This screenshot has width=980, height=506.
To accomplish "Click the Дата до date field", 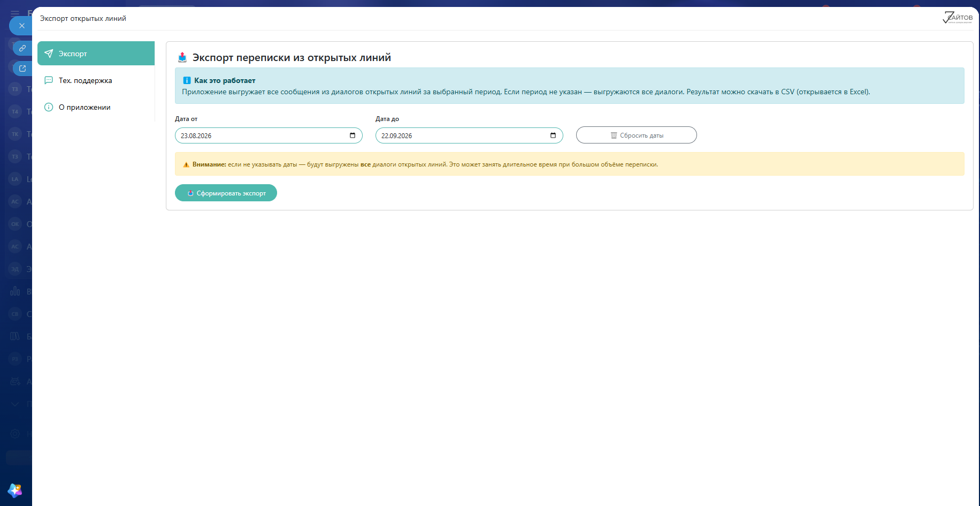I will click(469, 135).
